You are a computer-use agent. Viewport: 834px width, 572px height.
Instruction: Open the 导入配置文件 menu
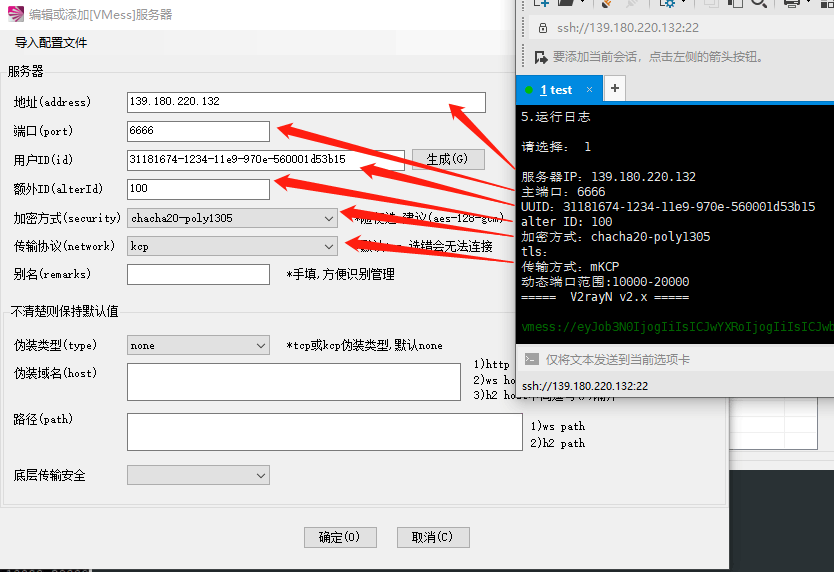(51, 43)
